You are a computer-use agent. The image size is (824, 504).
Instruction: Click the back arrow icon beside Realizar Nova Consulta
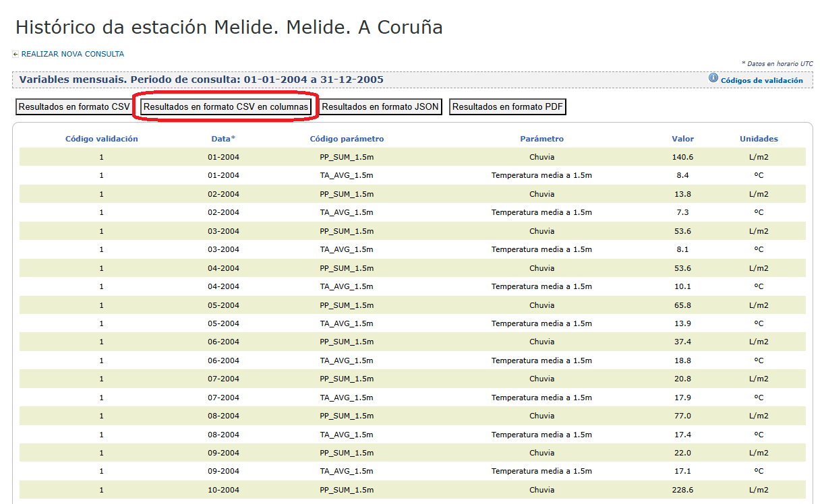(16, 55)
